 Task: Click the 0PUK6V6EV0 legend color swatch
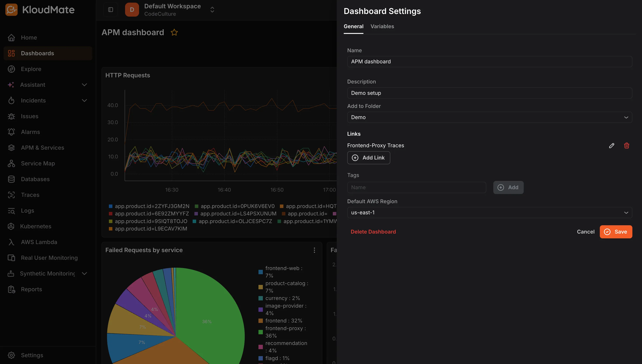tap(197, 206)
